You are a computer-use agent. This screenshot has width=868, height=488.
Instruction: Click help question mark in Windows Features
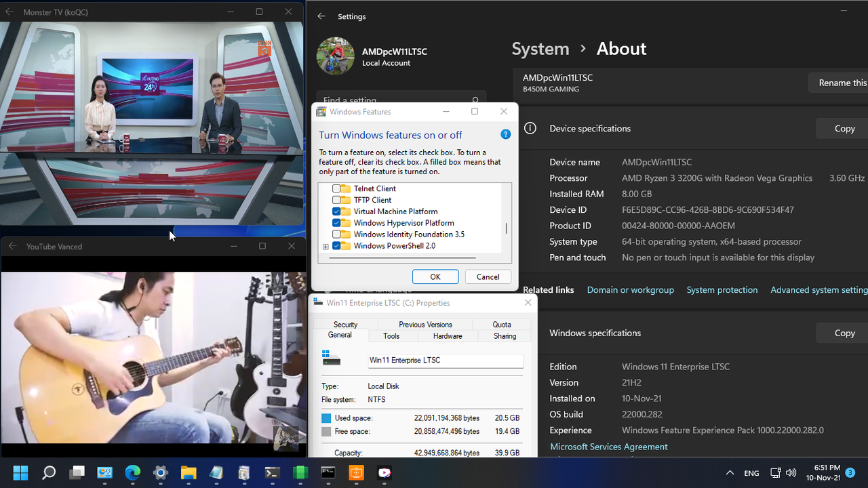[x=505, y=134]
